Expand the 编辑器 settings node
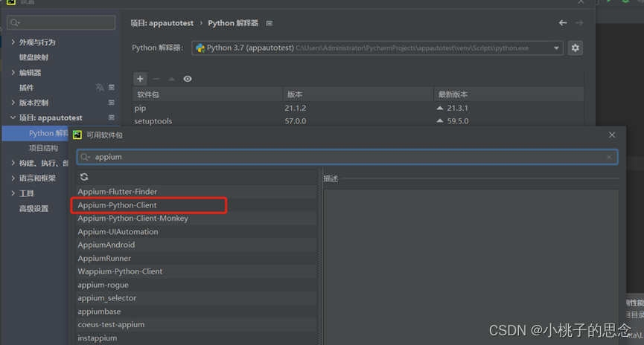This screenshot has height=345, width=644. [13, 73]
